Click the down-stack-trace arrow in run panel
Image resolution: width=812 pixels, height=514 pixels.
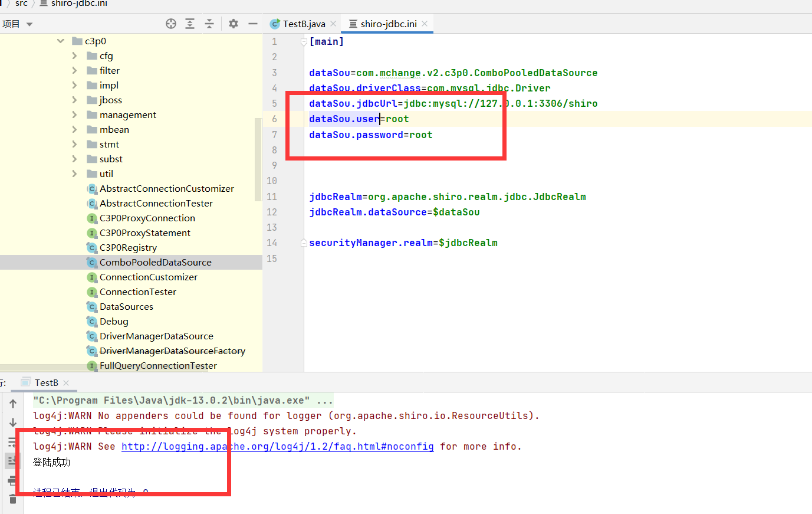pos(13,423)
